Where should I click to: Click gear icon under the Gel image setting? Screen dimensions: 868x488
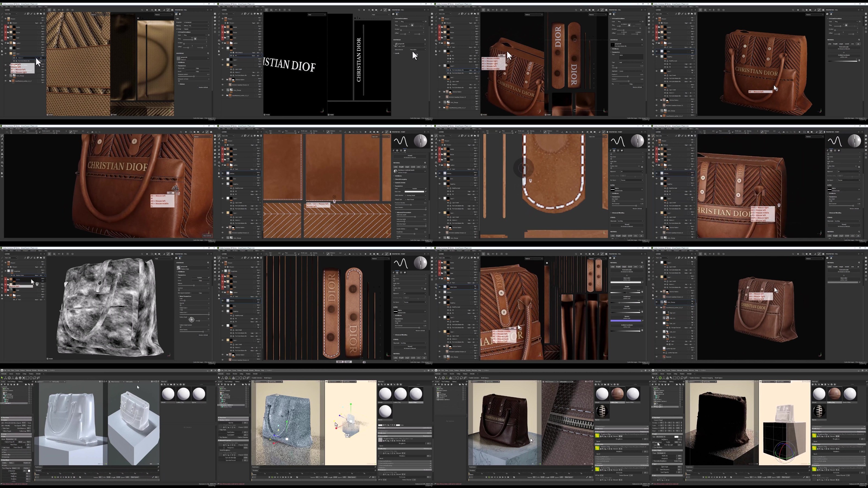click(658, 480)
